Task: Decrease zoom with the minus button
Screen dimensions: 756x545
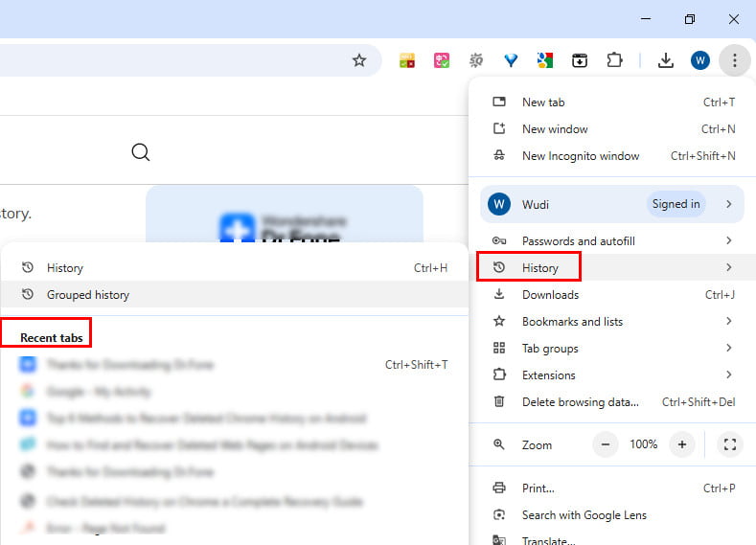Action: point(606,444)
